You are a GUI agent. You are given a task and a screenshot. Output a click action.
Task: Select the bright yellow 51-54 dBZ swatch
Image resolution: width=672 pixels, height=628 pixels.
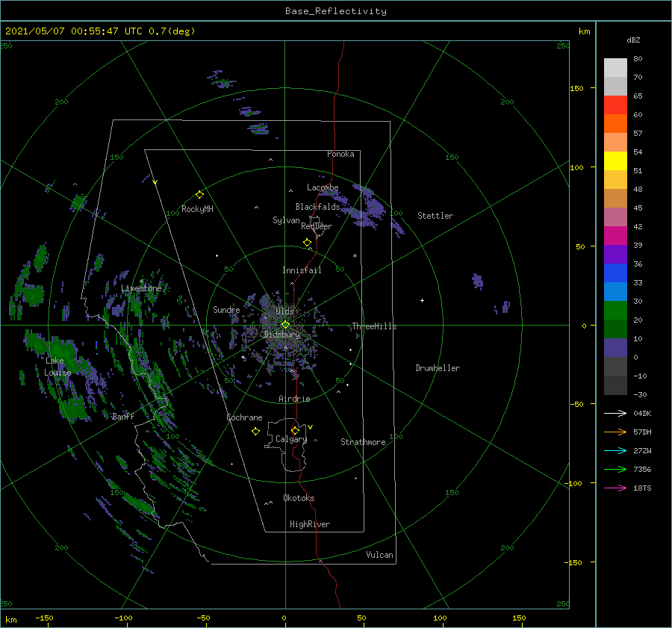(615, 161)
